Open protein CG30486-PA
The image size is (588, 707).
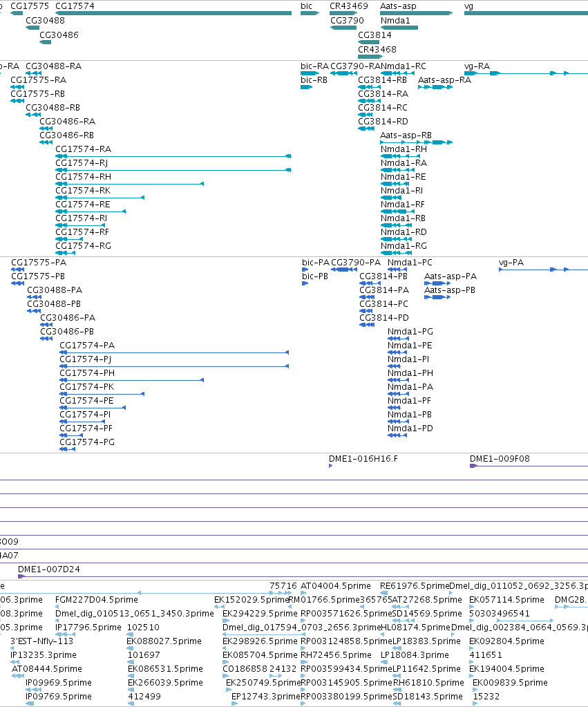pos(68,318)
